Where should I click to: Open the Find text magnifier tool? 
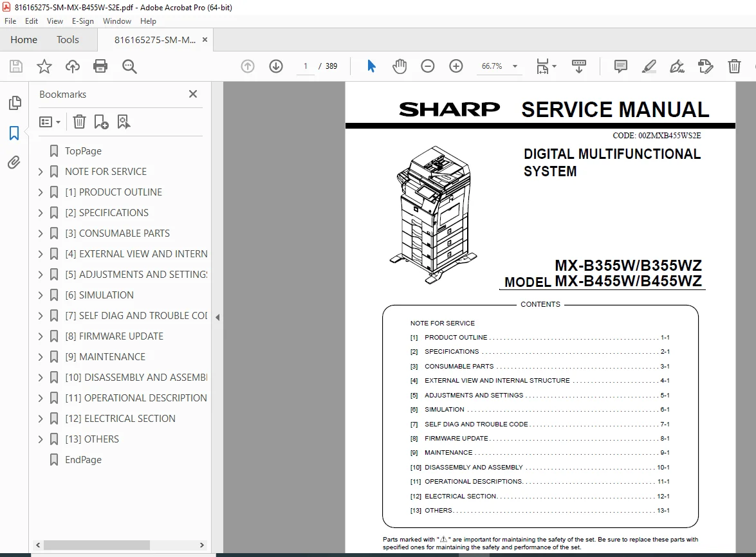click(x=129, y=66)
